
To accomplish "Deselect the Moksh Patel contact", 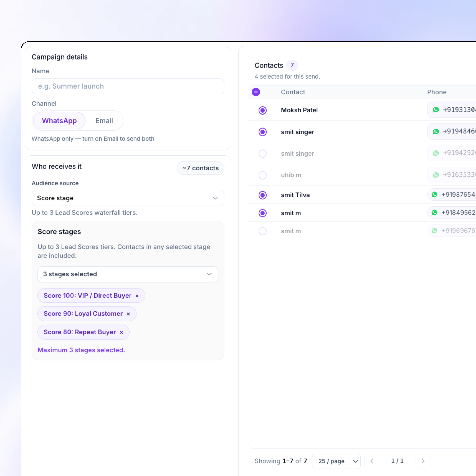I will [262, 110].
